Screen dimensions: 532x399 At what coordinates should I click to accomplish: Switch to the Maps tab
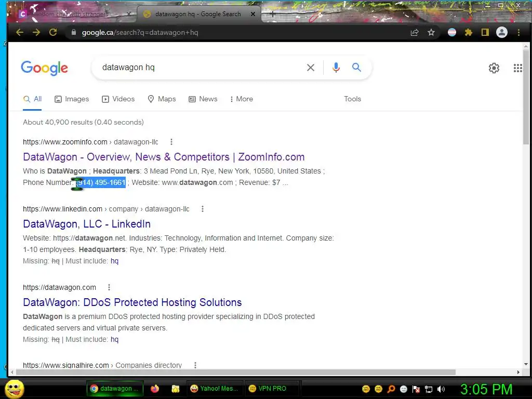point(162,99)
